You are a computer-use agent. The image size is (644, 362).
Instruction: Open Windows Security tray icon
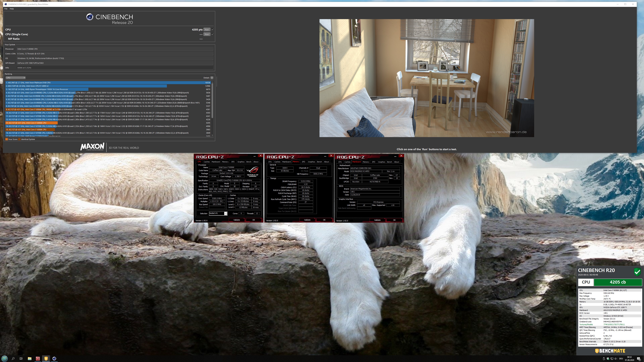[608, 359]
